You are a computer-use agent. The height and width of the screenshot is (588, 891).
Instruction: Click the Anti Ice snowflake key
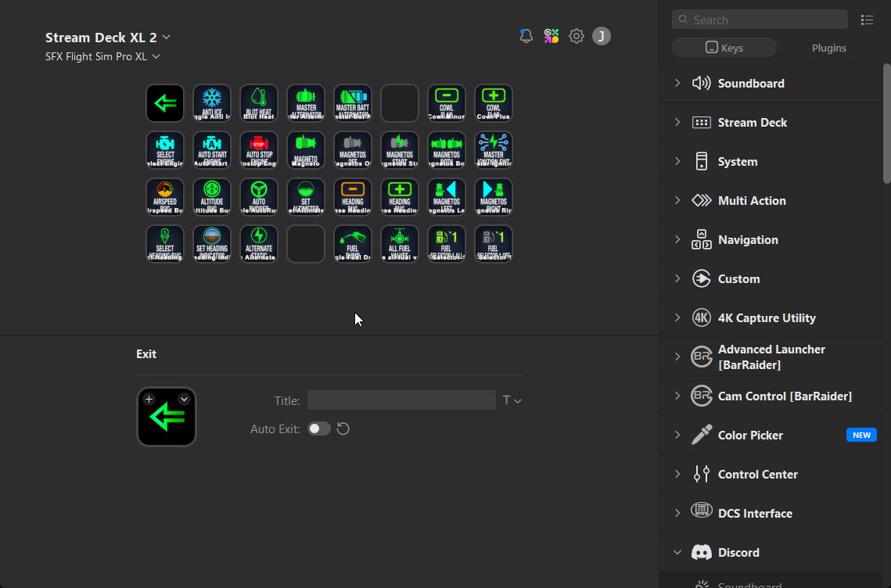212,103
